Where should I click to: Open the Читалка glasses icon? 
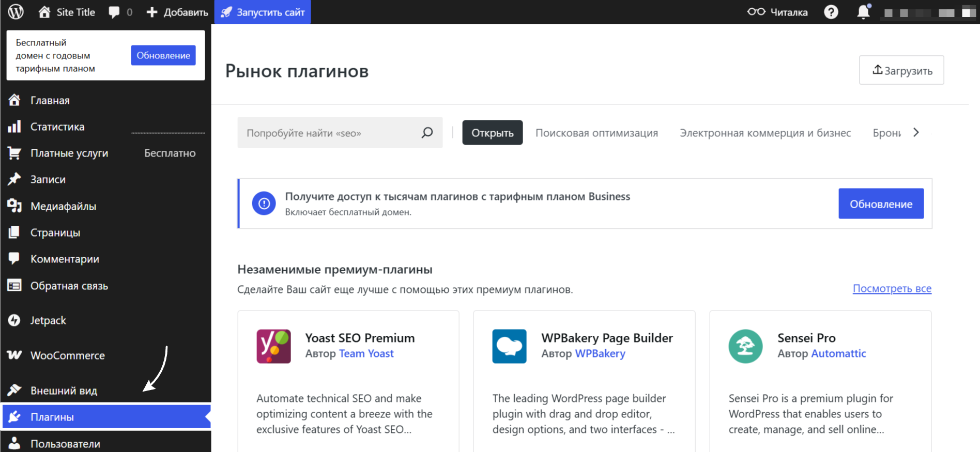(756, 11)
